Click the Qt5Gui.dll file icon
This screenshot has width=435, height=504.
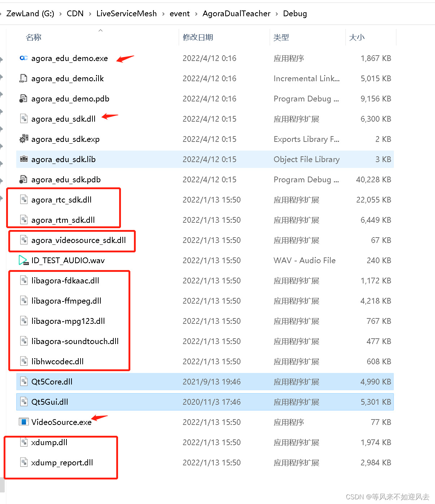pyautogui.click(x=23, y=402)
